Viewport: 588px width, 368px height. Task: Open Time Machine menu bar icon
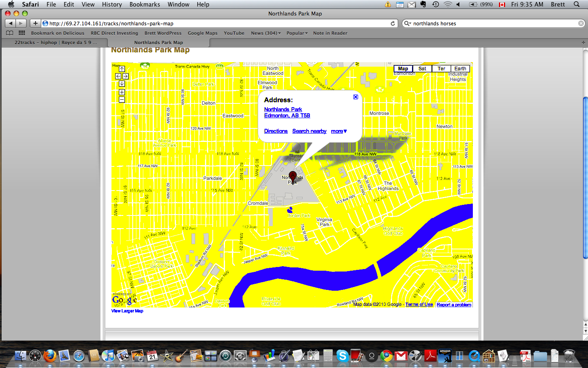point(436,4)
